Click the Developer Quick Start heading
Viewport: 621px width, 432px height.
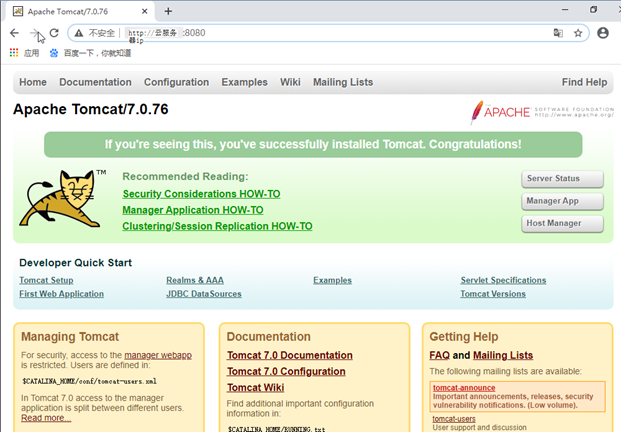click(76, 263)
